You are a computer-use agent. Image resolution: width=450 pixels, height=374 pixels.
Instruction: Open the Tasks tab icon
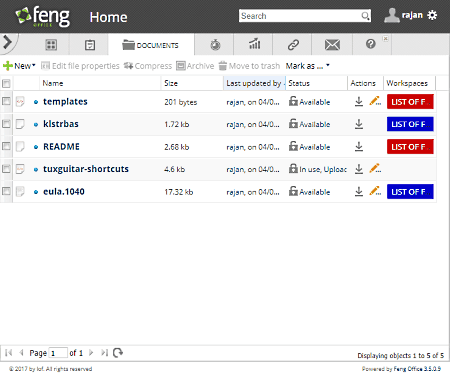[90, 45]
